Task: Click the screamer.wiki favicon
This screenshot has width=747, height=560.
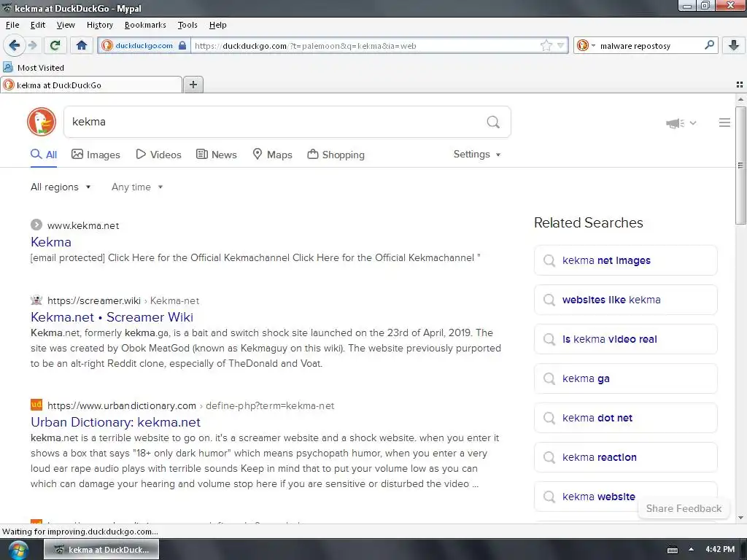Action: (x=36, y=300)
